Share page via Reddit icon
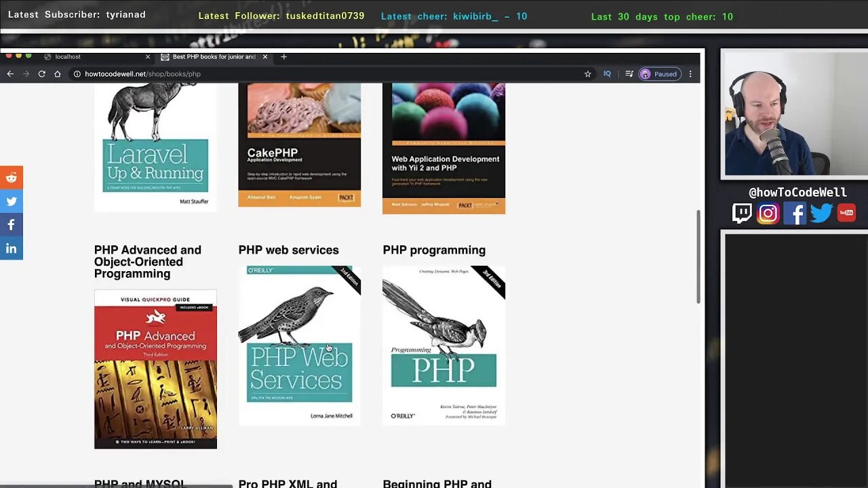The width and height of the screenshot is (868, 488). click(12, 178)
